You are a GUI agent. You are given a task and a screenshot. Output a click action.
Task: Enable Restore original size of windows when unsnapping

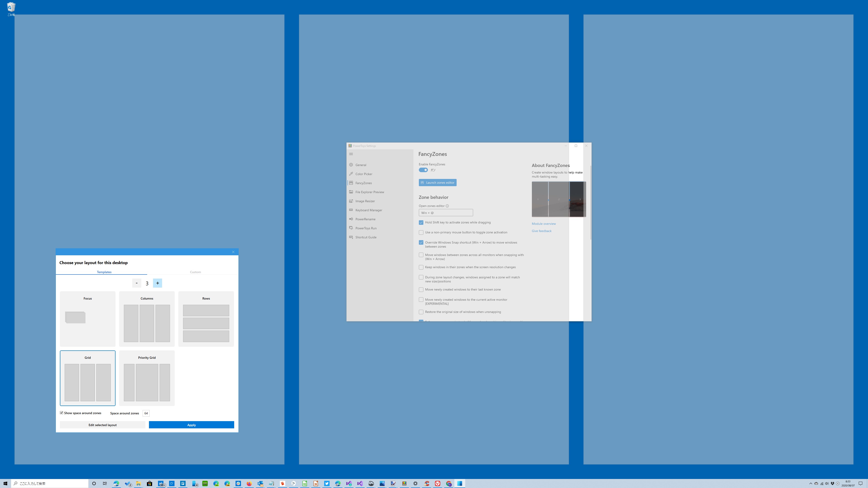(421, 312)
